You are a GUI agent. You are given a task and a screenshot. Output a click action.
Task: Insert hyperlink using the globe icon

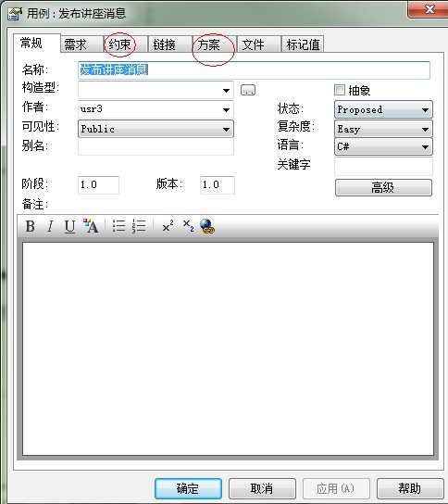coord(207,226)
